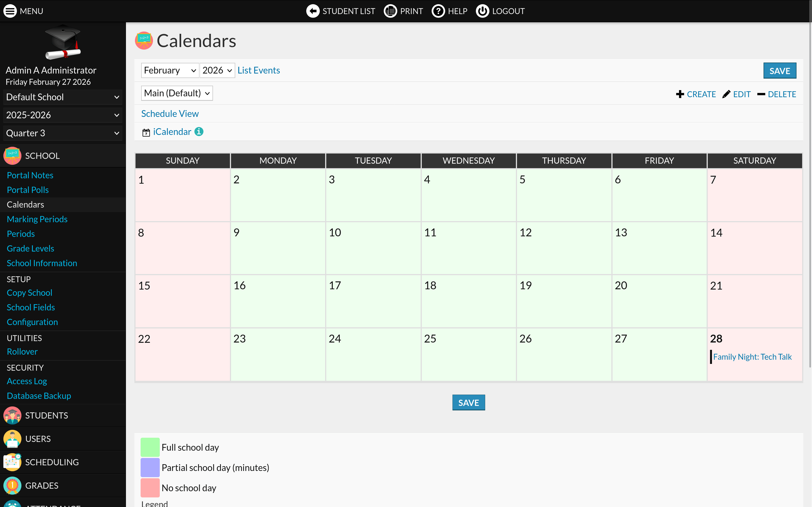Viewport: 812px width, 507px height.
Task: Click the Student List back arrow icon
Action: pos(312,11)
